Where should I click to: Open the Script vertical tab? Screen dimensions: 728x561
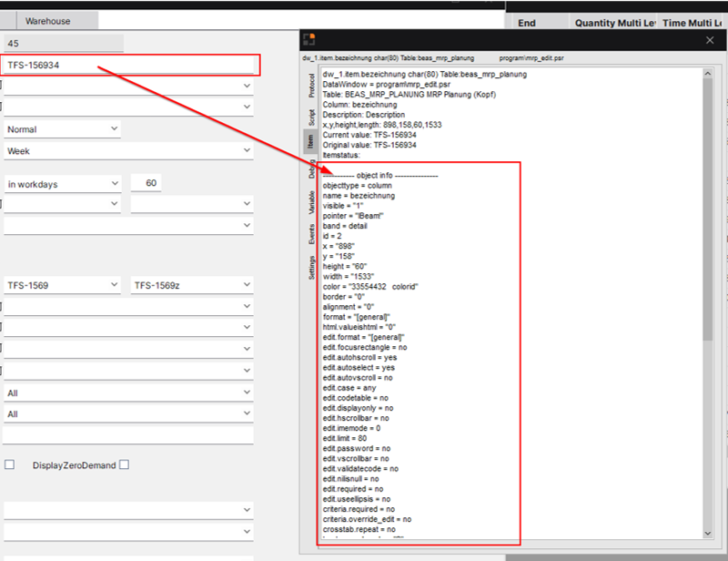(x=311, y=117)
